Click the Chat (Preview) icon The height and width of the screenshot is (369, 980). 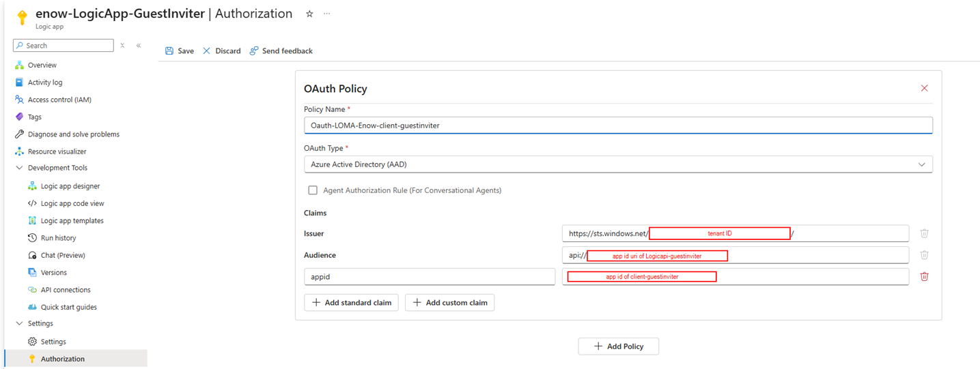32,255
